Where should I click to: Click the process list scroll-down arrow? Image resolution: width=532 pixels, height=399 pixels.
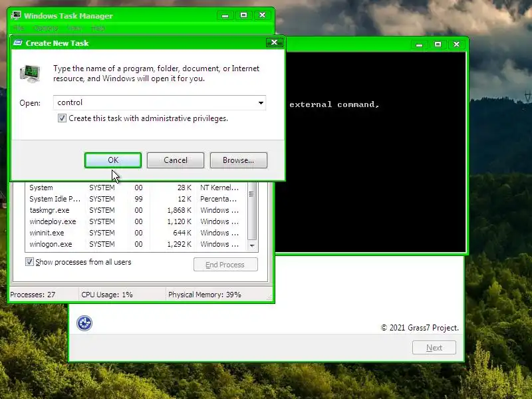[x=252, y=245]
